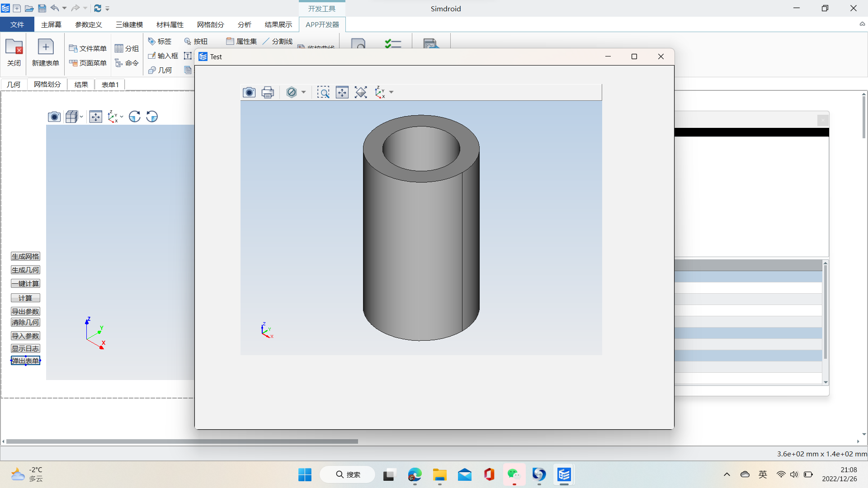Switch to the 三维建模 ribbon tab
This screenshot has height=488, width=868.
click(129, 24)
